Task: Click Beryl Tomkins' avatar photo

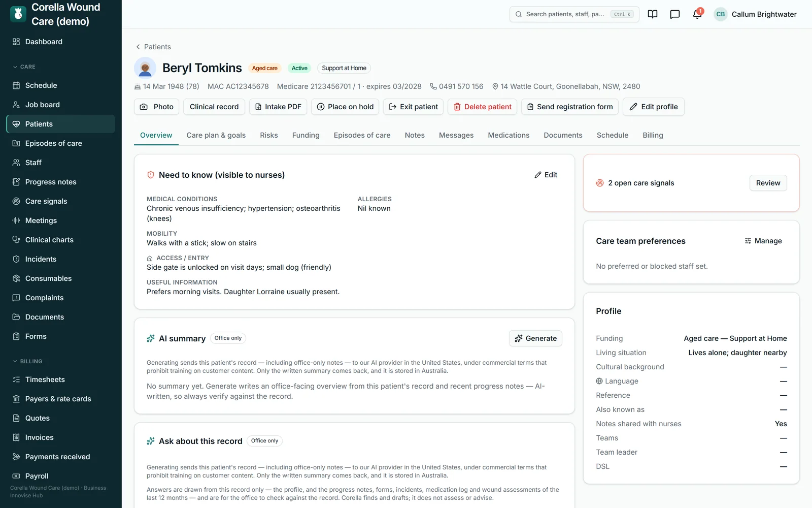Action: [x=145, y=68]
